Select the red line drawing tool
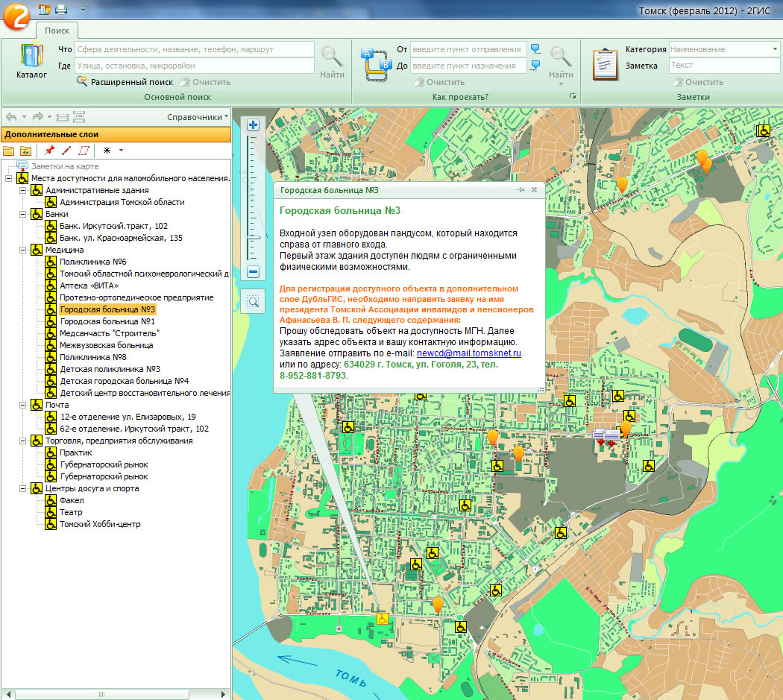This screenshot has width=783, height=700. [x=66, y=151]
